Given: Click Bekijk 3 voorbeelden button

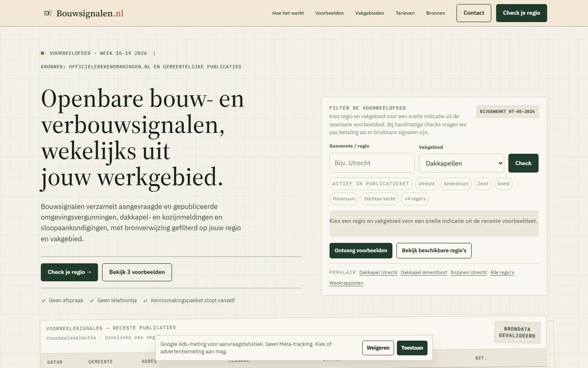Looking at the screenshot, I should pyautogui.click(x=137, y=272).
